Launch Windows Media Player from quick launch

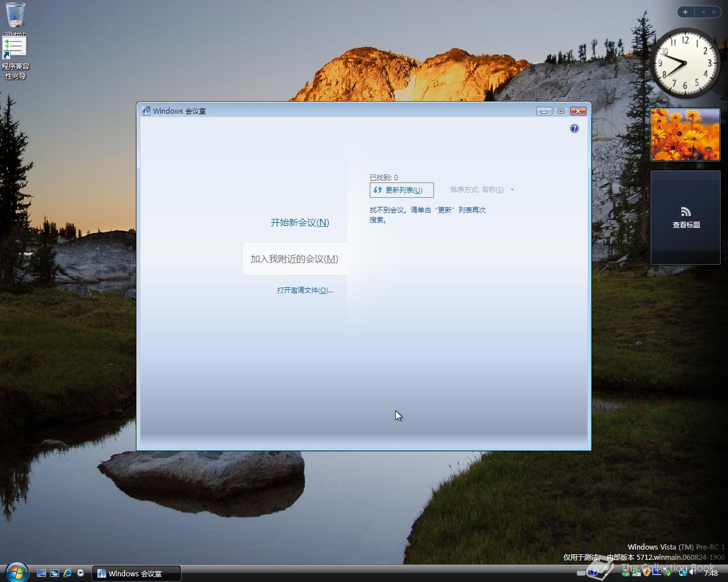[81, 573]
